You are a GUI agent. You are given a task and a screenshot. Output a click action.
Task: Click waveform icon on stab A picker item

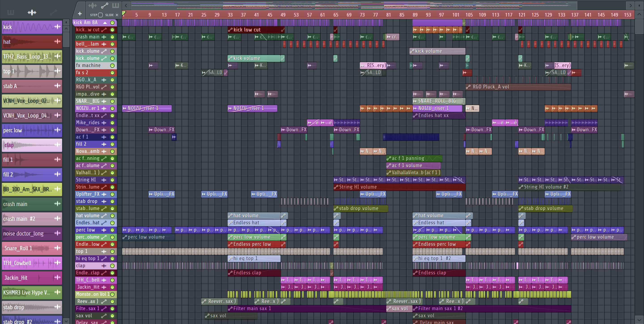click(57, 85)
